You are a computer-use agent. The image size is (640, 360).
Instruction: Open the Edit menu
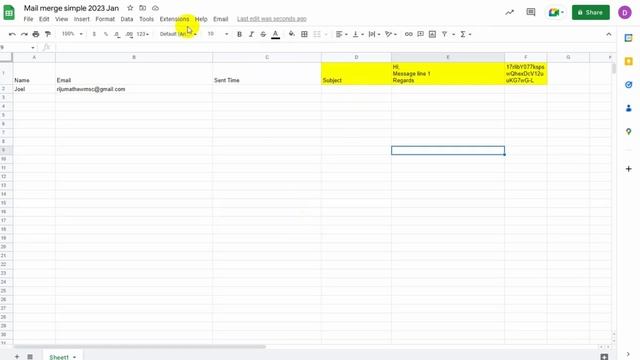44,19
